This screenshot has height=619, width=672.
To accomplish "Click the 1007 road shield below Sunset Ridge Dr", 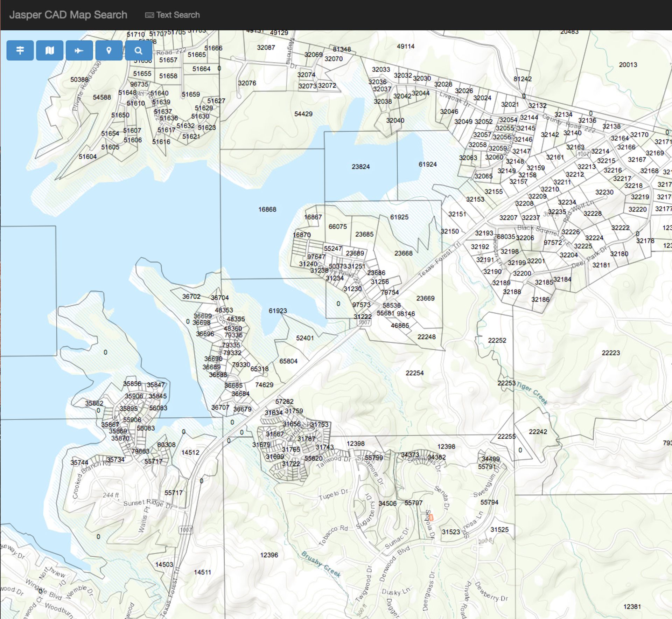I will click(x=186, y=530).
